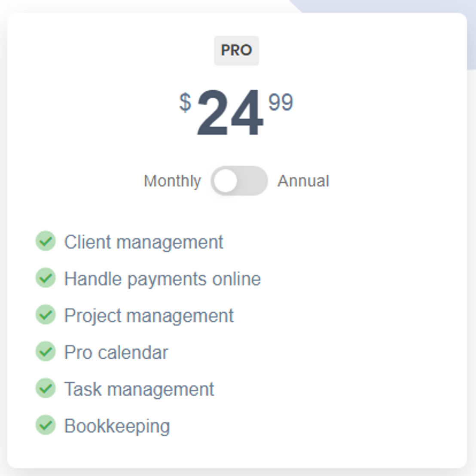This screenshot has width=476, height=476.
Task: Click the green check icon beside Client management
Action: [46, 241]
